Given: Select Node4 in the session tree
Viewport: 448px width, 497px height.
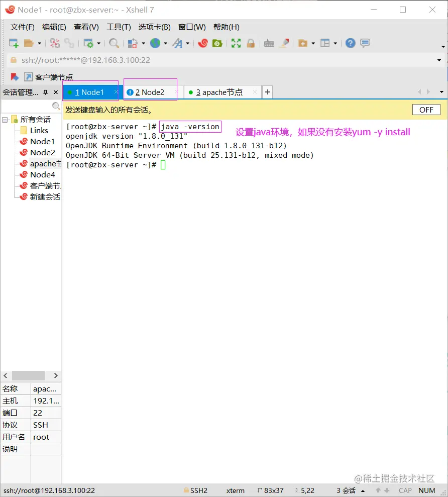Looking at the screenshot, I should pyautogui.click(x=43, y=175).
